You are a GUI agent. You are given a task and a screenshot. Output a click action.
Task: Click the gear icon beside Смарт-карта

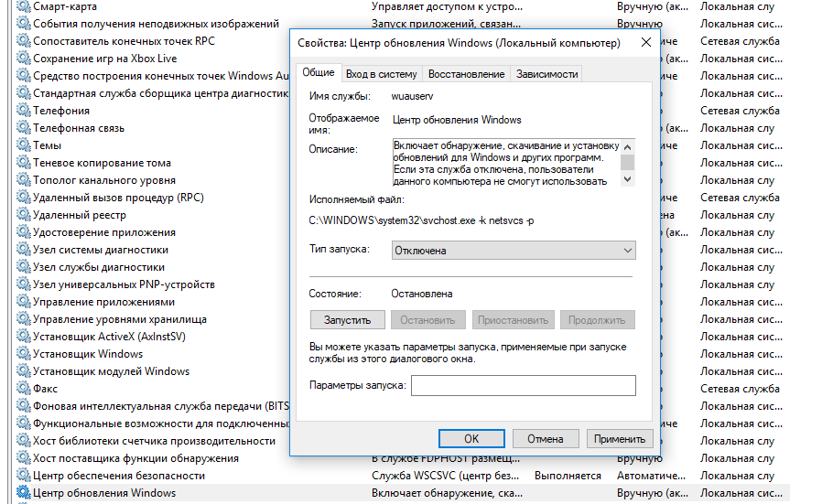pos(24,6)
